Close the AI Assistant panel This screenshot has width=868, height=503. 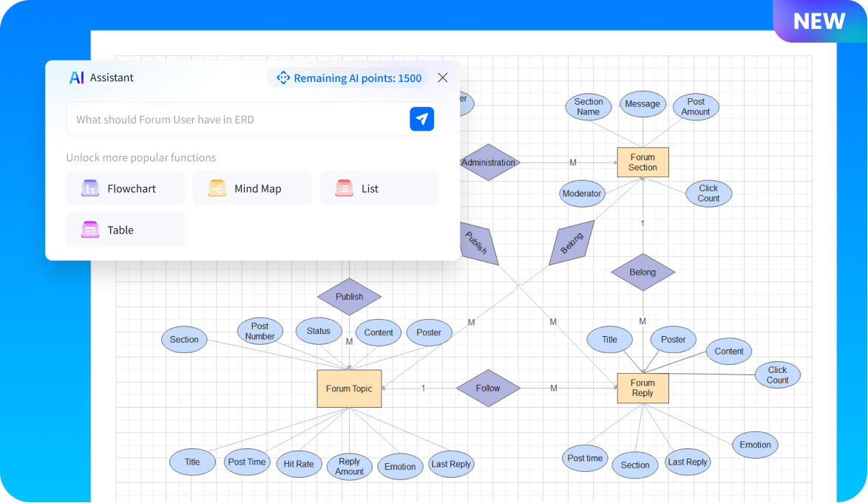click(x=442, y=77)
